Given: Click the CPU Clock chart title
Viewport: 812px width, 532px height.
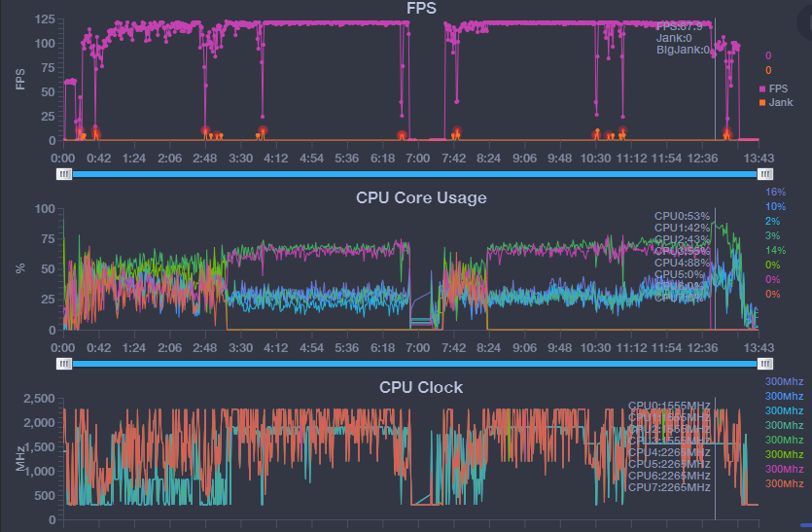Looking at the screenshot, I should point(421,387).
